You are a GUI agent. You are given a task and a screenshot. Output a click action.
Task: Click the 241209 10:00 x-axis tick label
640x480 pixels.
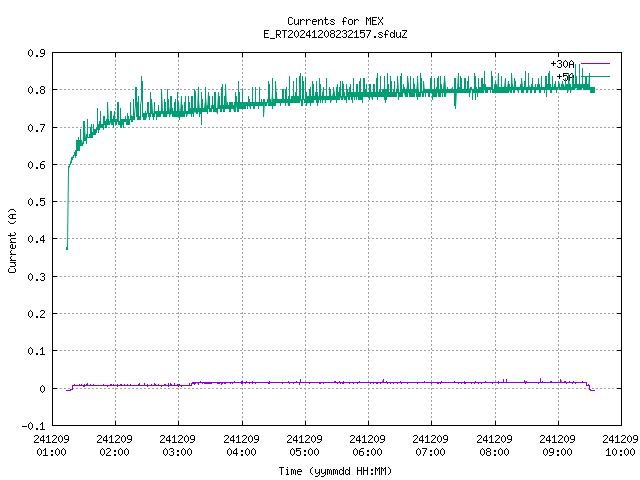click(620, 445)
